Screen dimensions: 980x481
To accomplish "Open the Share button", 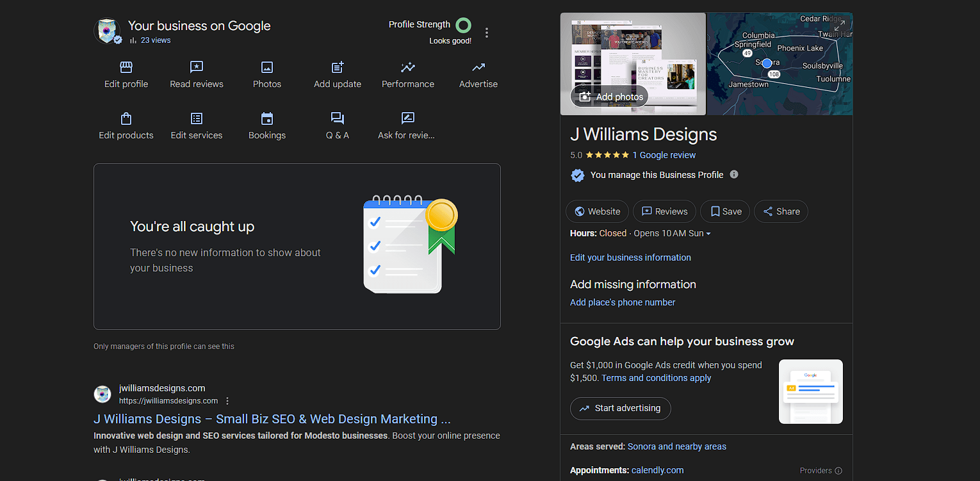I will point(781,211).
